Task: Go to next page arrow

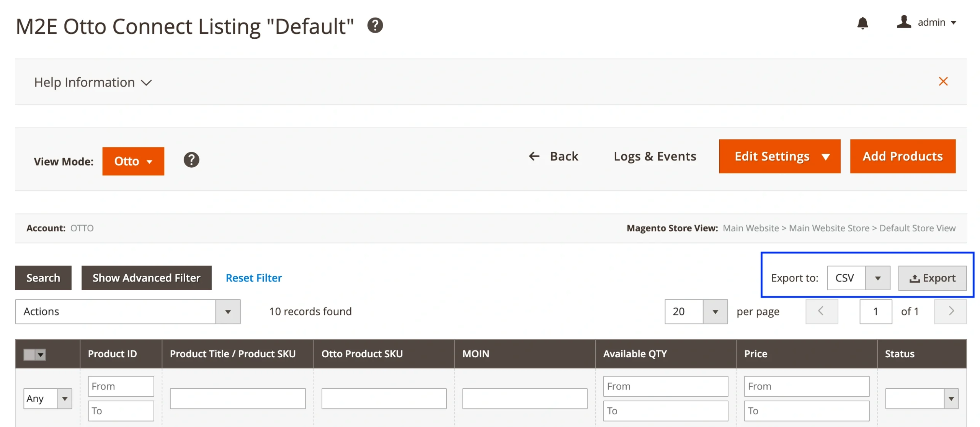Action: click(x=950, y=311)
